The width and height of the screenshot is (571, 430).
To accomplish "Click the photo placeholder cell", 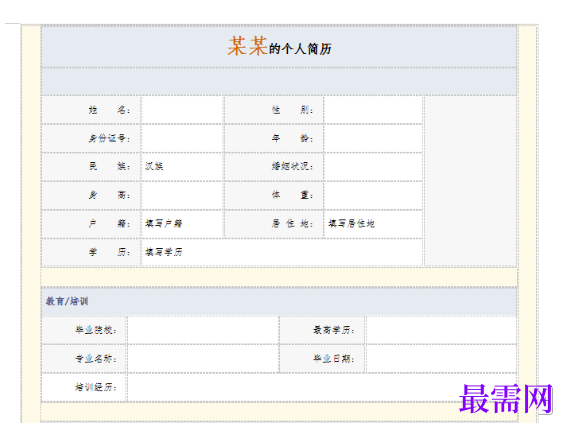I will pyautogui.click(x=470, y=181).
